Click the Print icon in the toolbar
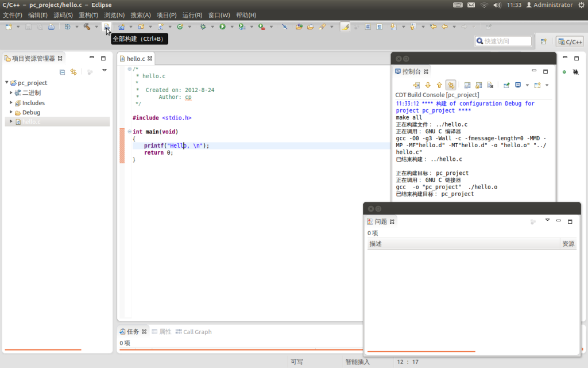 (52, 26)
